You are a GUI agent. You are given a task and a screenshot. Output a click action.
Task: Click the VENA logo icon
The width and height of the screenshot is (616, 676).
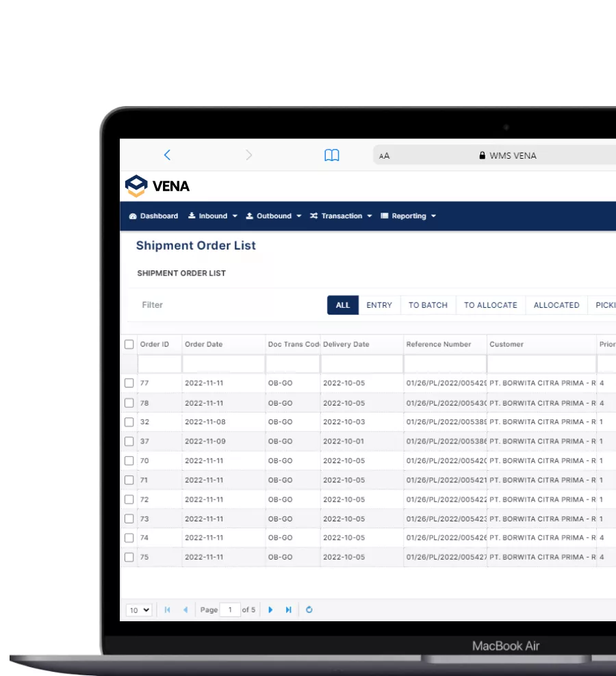136,185
